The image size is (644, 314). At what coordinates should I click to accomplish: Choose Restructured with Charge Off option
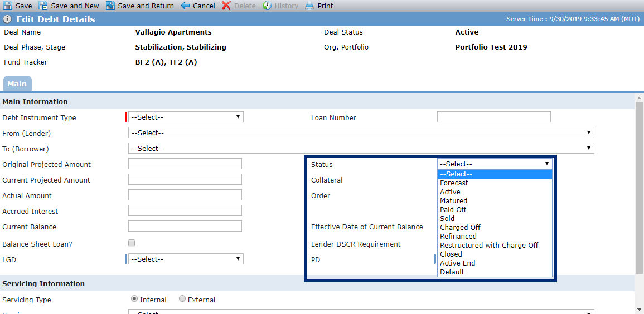[495, 245]
